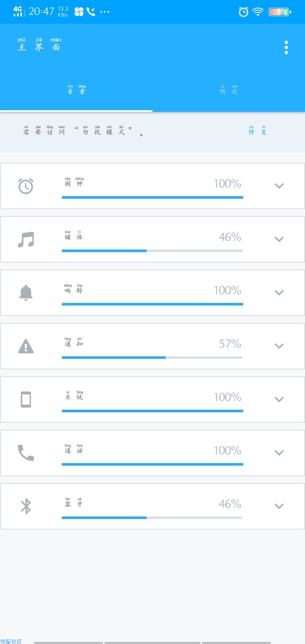Tap the 100% value on 系统 row
The width and height of the screenshot is (305, 644).
(227, 397)
